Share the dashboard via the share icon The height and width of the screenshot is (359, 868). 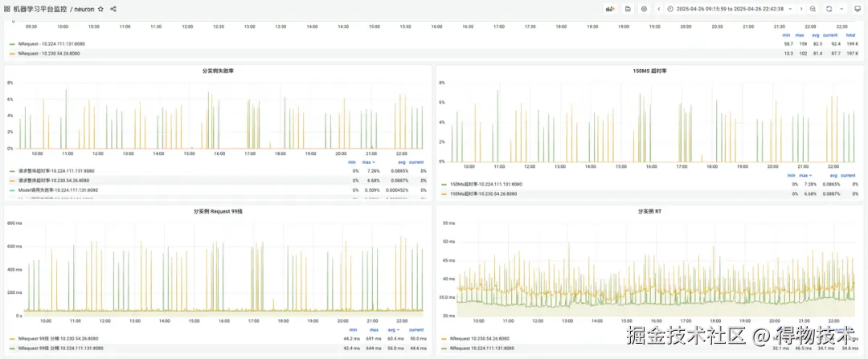[113, 9]
